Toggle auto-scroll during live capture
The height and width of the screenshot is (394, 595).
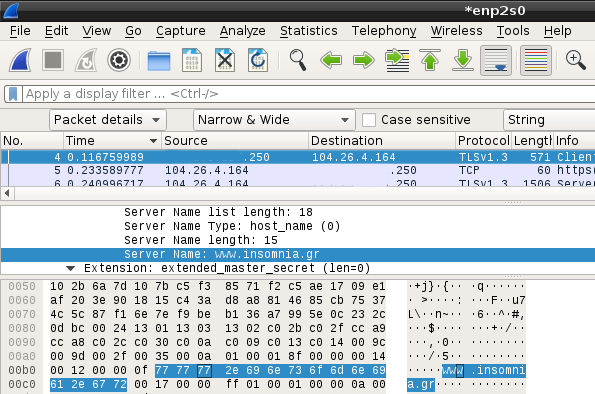496,60
